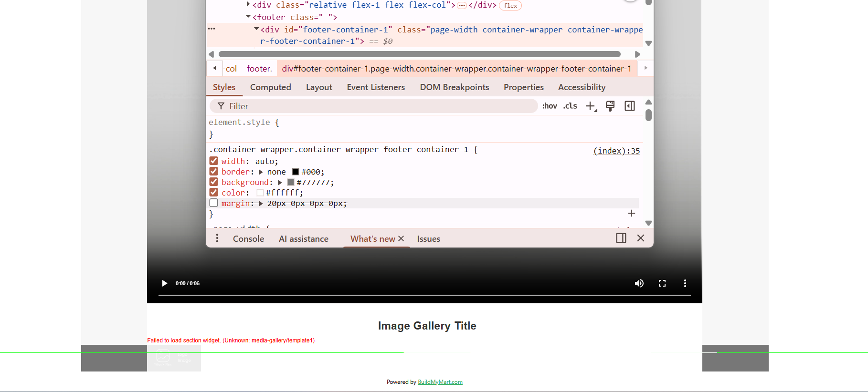
Task: Switch to the Computed tab
Action: tap(271, 87)
